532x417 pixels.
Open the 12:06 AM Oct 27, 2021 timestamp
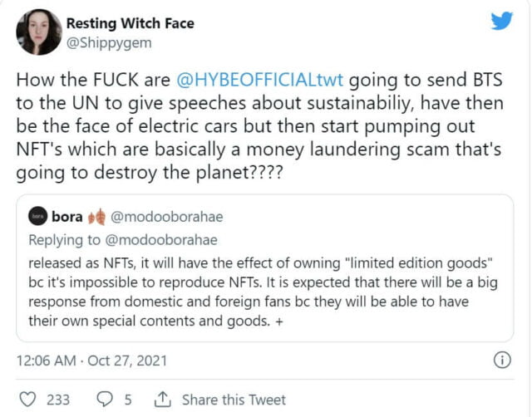coord(92,361)
